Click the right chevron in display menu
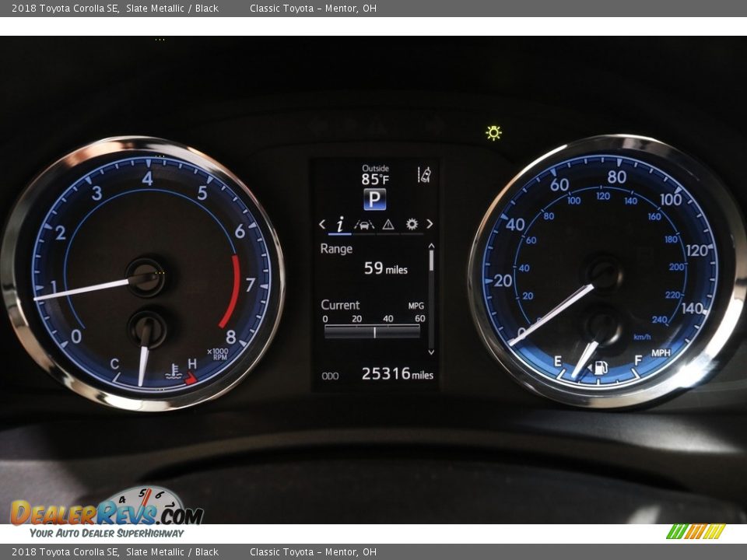Image resolution: width=747 pixels, height=560 pixels. (429, 225)
